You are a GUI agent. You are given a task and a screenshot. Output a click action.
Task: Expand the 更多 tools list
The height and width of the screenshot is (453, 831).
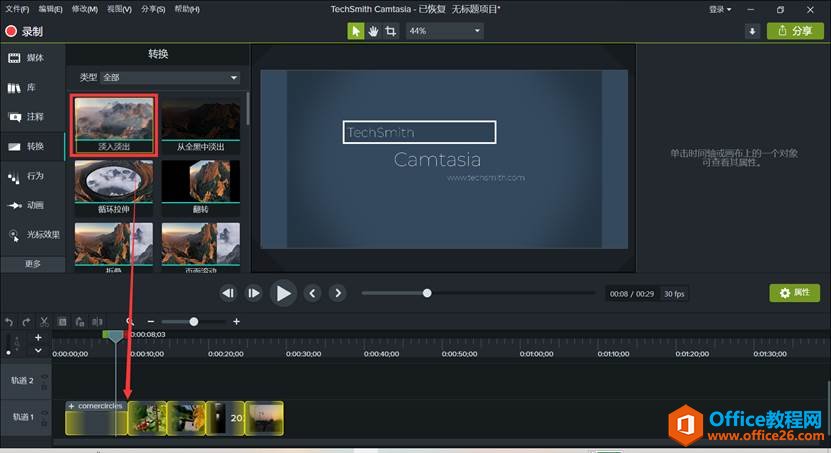click(32, 264)
